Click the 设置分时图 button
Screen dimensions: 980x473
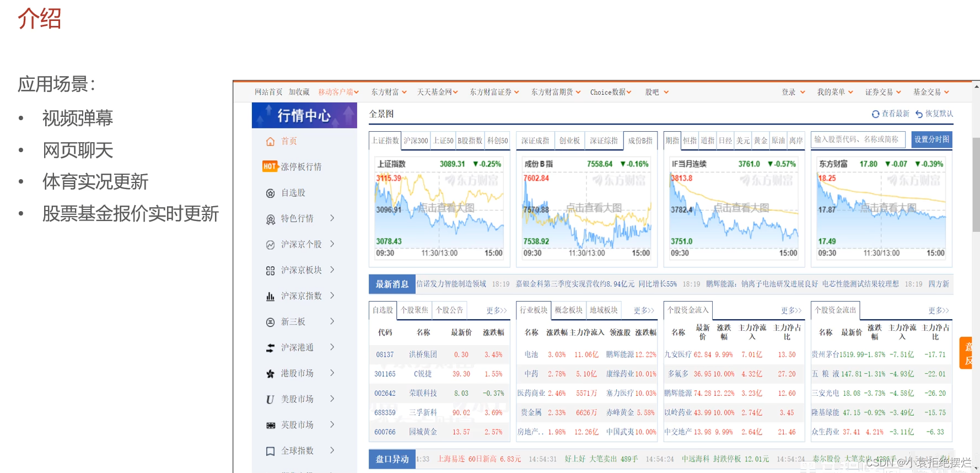tap(931, 139)
